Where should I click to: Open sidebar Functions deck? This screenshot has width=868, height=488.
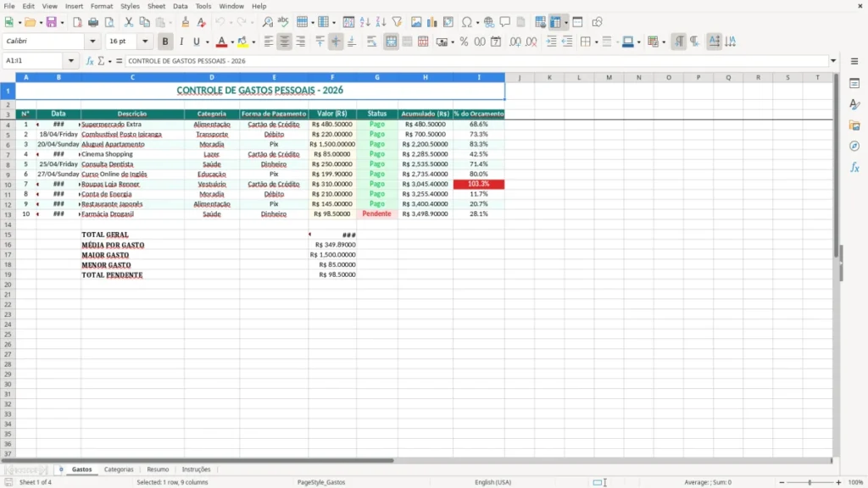(x=854, y=167)
